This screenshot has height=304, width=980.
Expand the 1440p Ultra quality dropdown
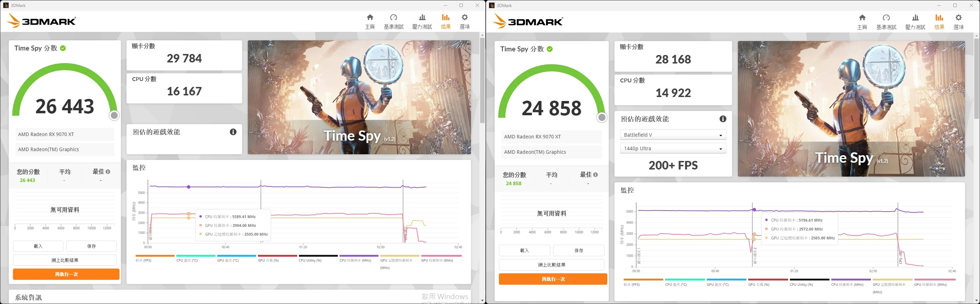(x=673, y=148)
